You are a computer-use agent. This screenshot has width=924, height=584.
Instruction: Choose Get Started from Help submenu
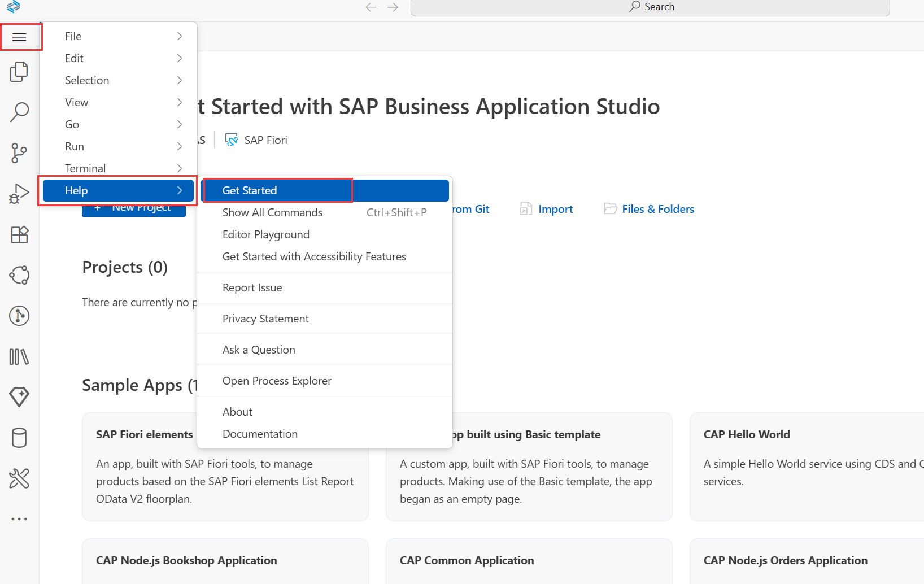(x=325, y=190)
